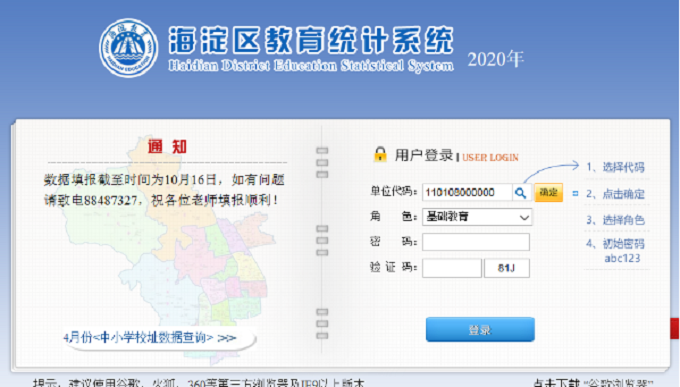This screenshot has height=387, width=680.
Task: Click the small square icon before 点击确定
Action: pyautogui.click(x=575, y=194)
